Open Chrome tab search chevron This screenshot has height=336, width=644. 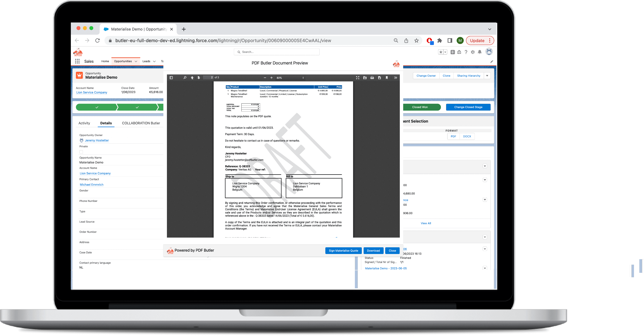coord(490,29)
